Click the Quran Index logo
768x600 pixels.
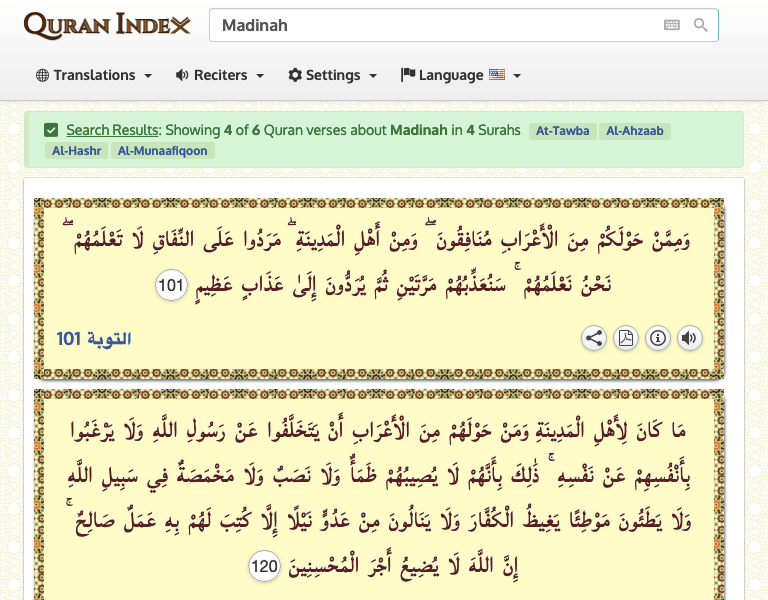pos(107,26)
